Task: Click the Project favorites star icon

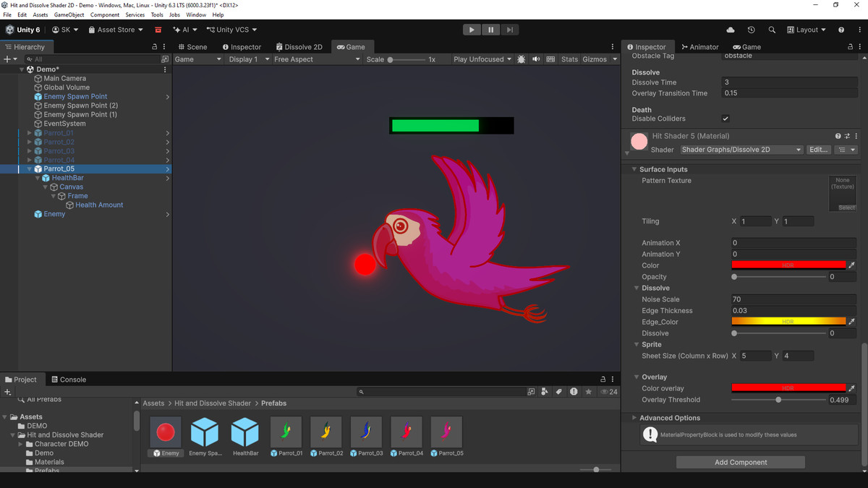Action: coord(589,392)
